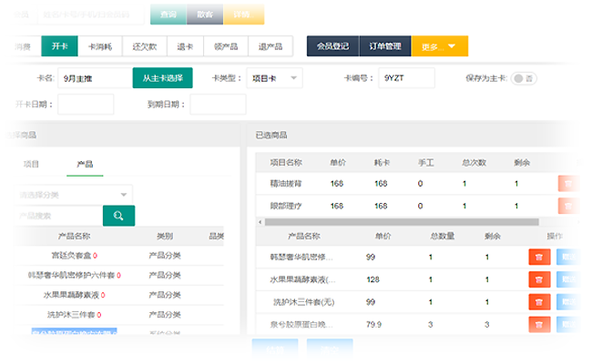The height and width of the screenshot is (364, 592).
Task: Remove 泉兮胶原蛋白 row using trash icon
Action: pyautogui.click(x=540, y=324)
